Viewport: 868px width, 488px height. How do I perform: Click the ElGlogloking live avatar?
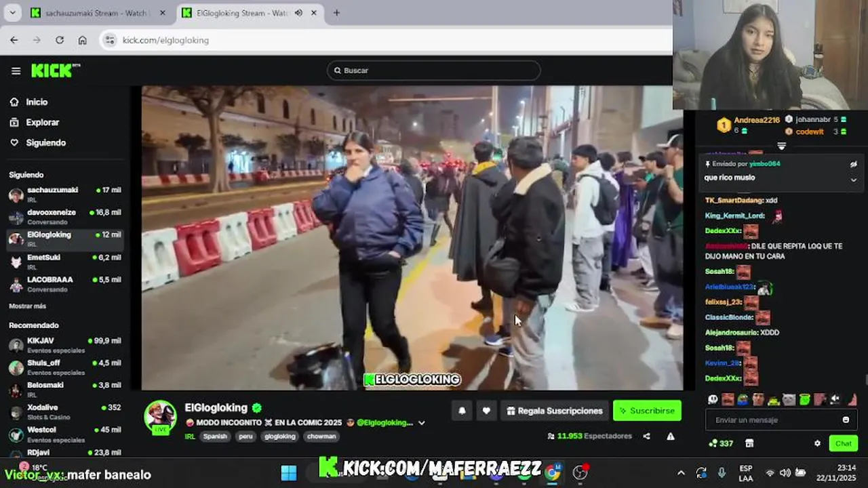pyautogui.click(x=160, y=417)
